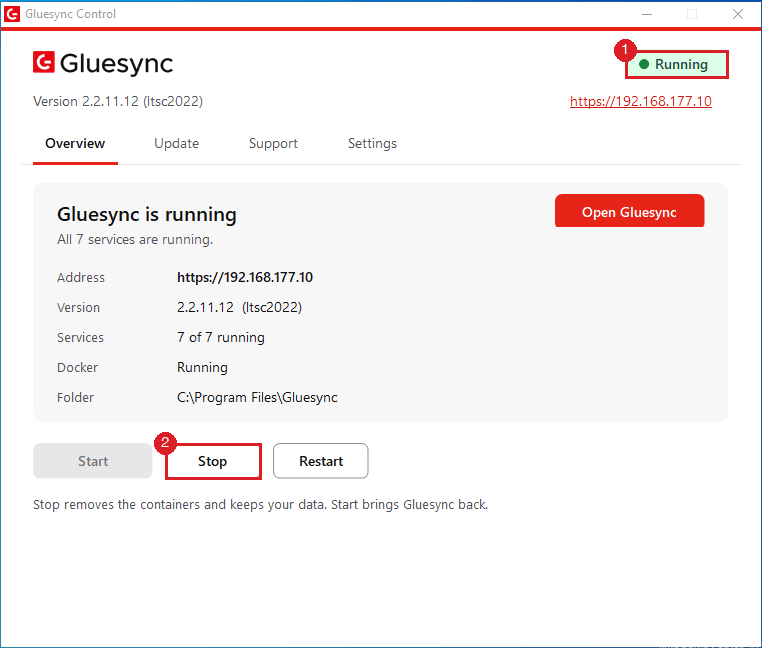Close the Gluesync Control window
This screenshot has height=648, width=762.
coord(738,14)
